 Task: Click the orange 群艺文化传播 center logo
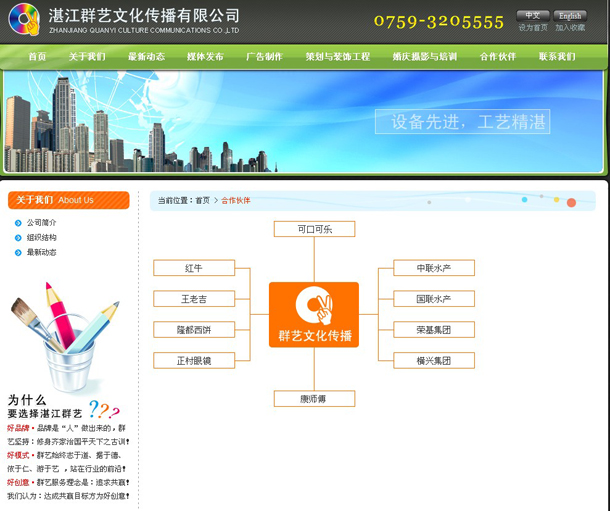coord(314,314)
